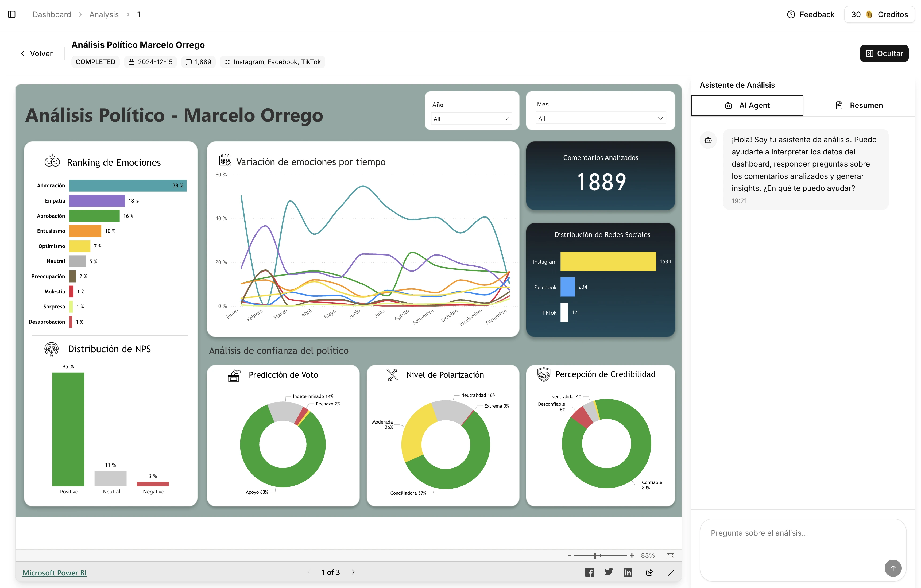The width and height of the screenshot is (921, 588).
Task: Share report on Facebook icon
Action: pyautogui.click(x=589, y=572)
